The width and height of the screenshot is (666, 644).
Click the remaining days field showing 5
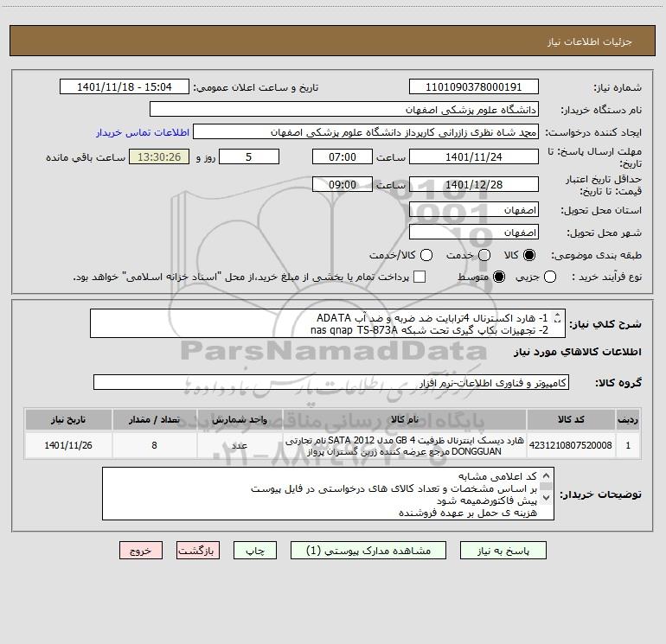tap(249, 156)
